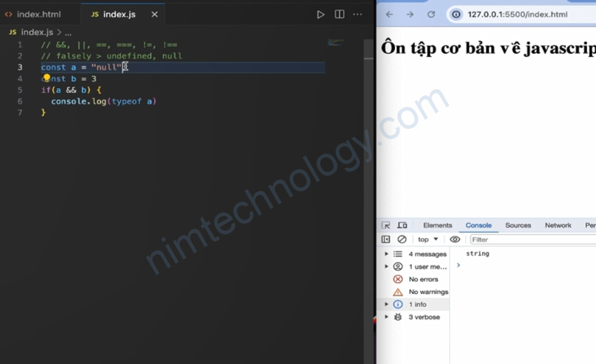Reload the page with the refresh icon
The image size is (596, 364).
(x=431, y=14)
